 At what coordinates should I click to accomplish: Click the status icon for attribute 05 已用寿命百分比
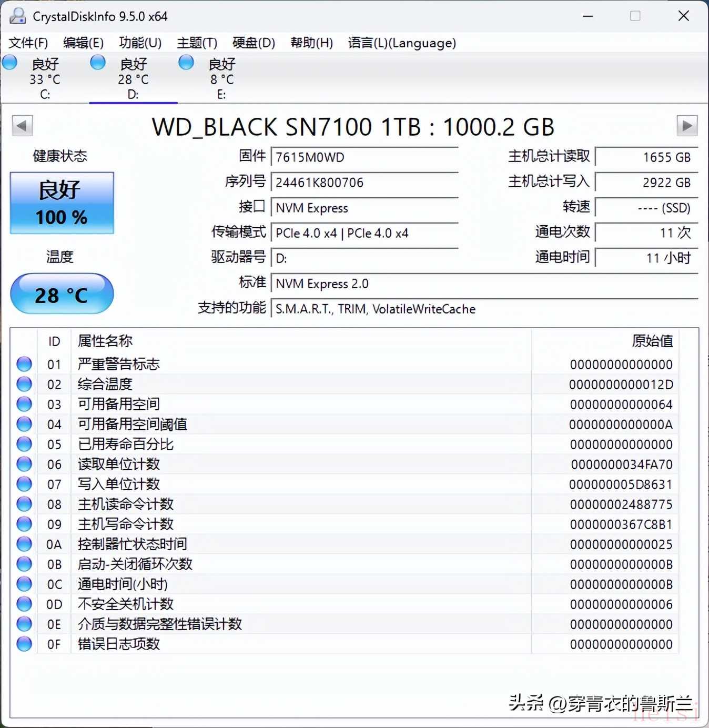point(24,444)
